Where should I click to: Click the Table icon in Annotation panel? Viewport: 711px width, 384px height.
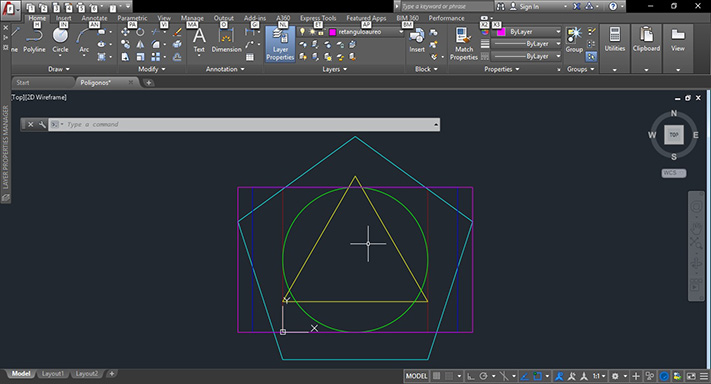pyautogui.click(x=250, y=57)
